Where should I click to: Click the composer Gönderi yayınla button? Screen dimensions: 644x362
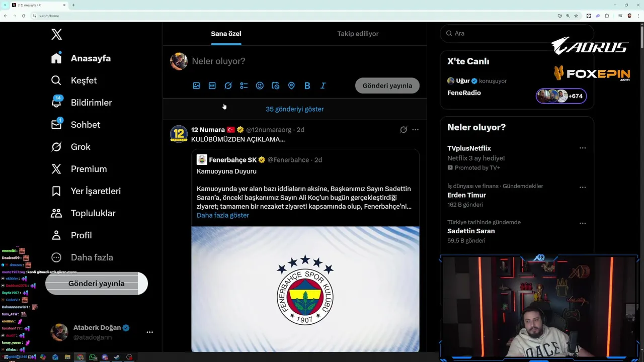pos(387,85)
